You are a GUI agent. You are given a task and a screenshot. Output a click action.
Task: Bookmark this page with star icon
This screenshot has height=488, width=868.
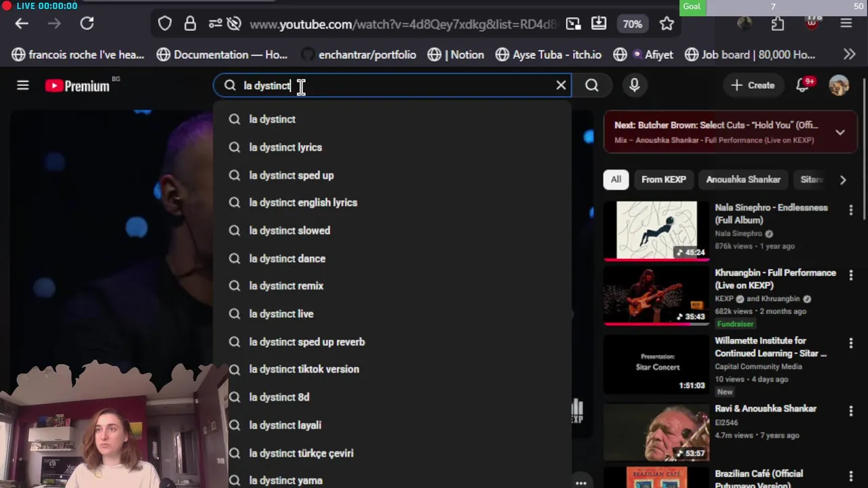click(x=667, y=24)
